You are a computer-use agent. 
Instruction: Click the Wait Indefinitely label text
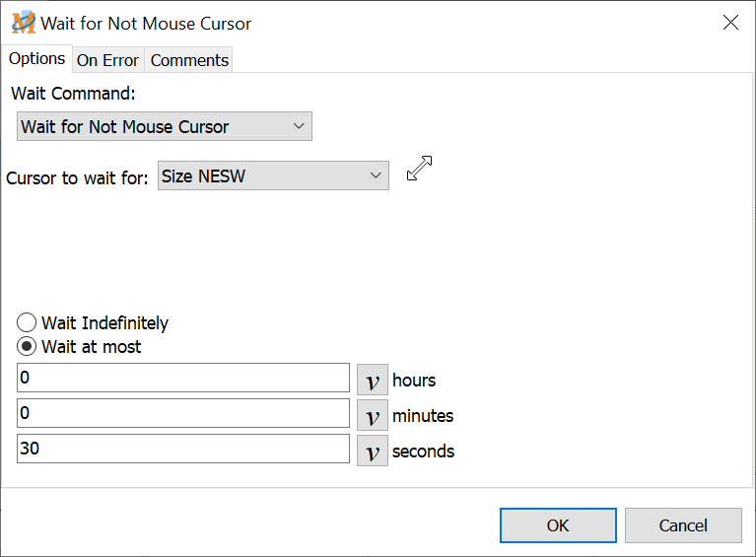[104, 323]
